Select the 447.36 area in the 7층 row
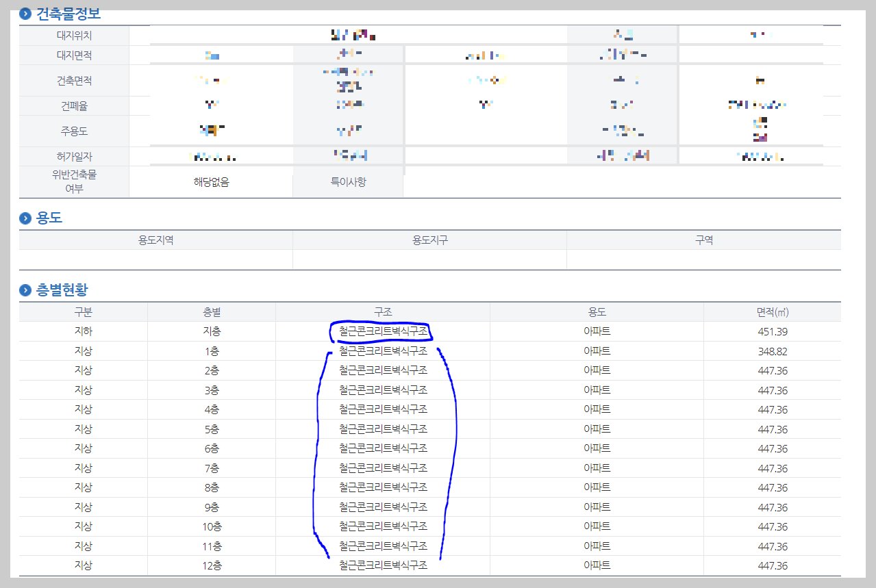Image resolution: width=876 pixels, height=588 pixels. [773, 468]
